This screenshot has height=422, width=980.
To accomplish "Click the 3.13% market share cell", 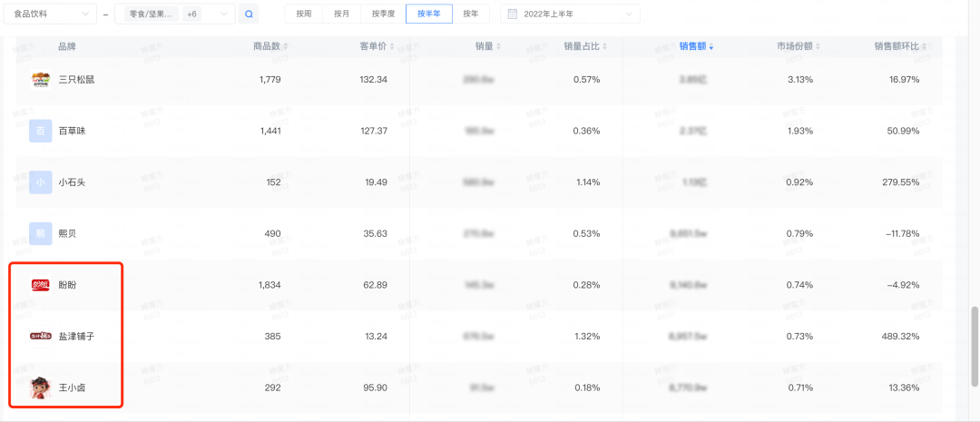I will click(800, 79).
